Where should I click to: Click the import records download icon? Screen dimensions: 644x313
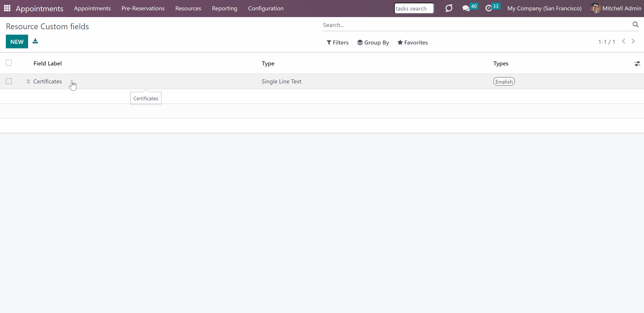pyautogui.click(x=35, y=41)
